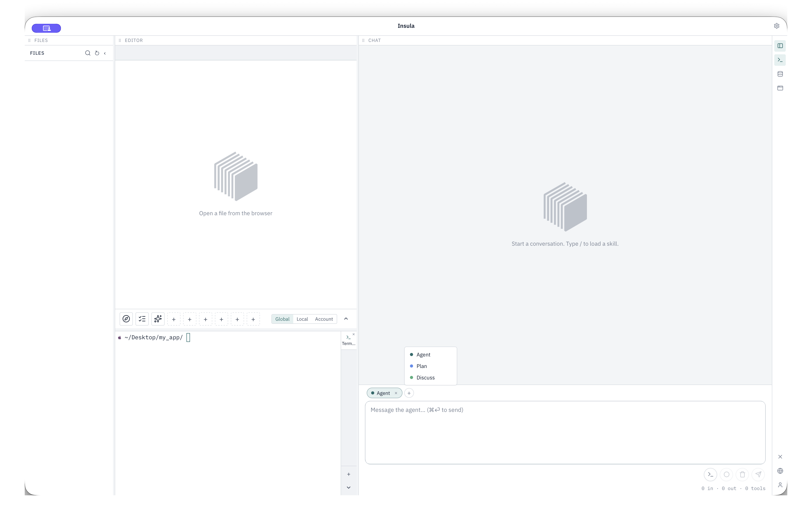Click the token usage status text

point(733,488)
